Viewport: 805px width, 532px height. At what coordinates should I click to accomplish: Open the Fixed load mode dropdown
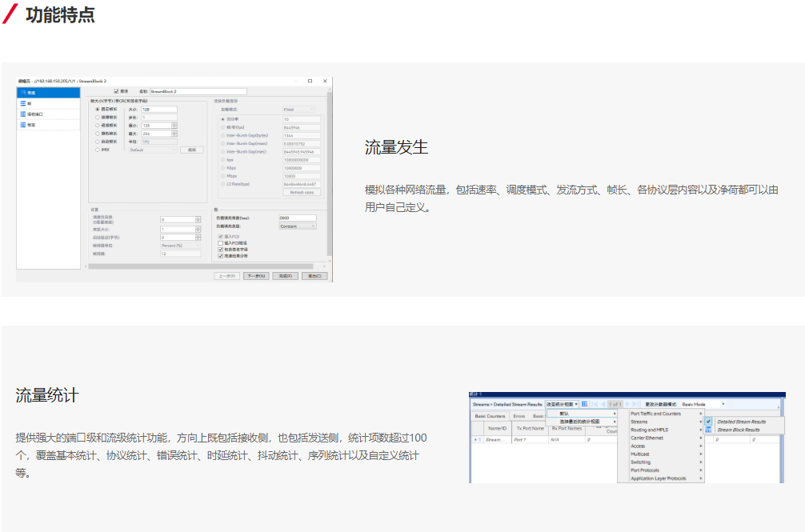(x=298, y=110)
